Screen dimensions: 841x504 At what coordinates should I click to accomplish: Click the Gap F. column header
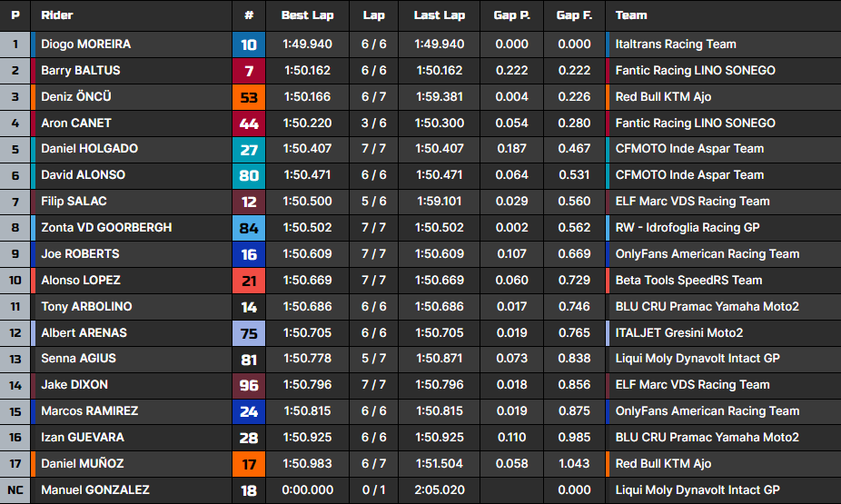click(x=573, y=15)
